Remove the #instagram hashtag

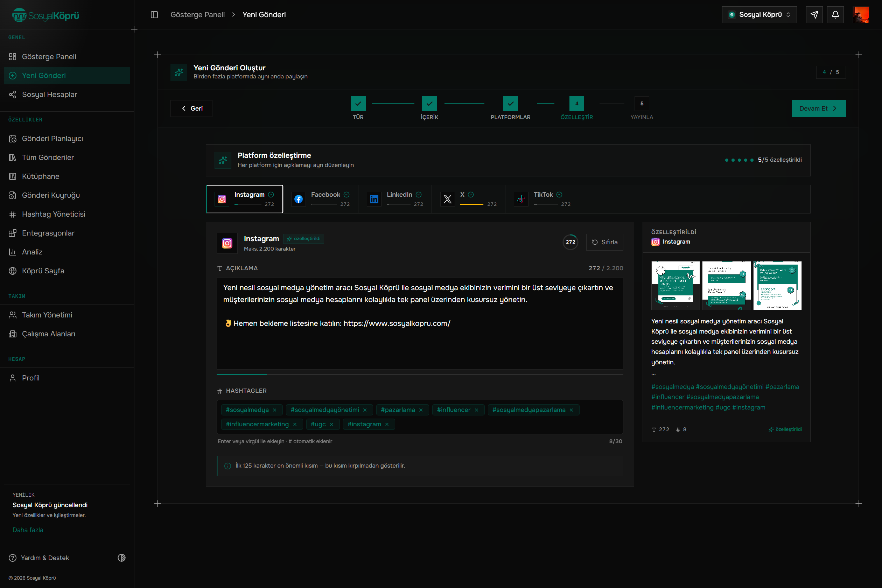tap(387, 424)
